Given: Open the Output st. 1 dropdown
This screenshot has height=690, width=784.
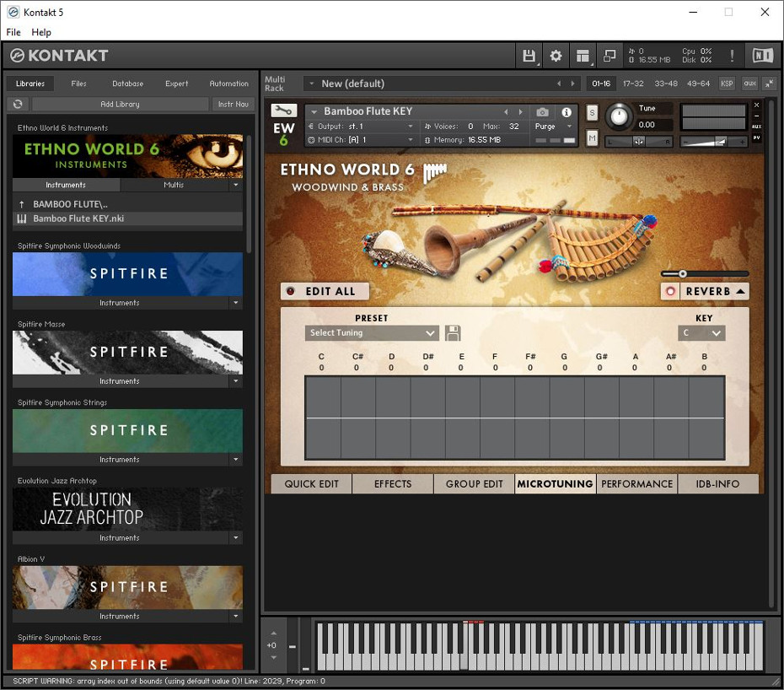Looking at the screenshot, I should pos(361,127).
